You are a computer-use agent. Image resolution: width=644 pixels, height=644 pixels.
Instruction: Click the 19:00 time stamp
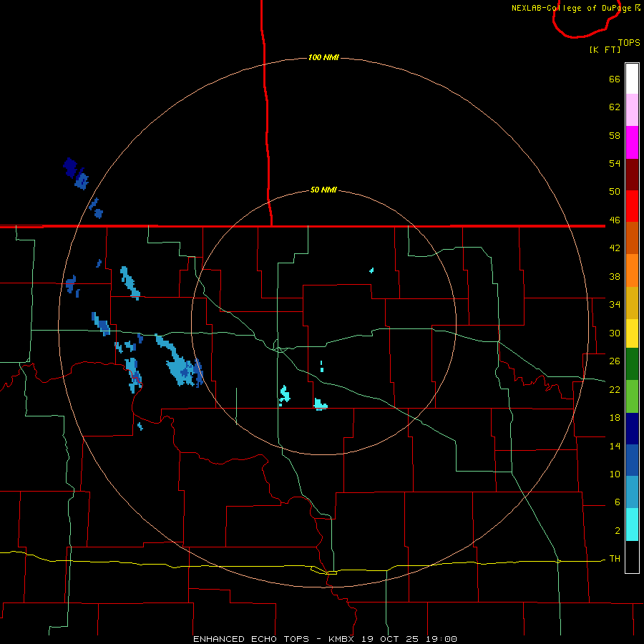coord(441,639)
